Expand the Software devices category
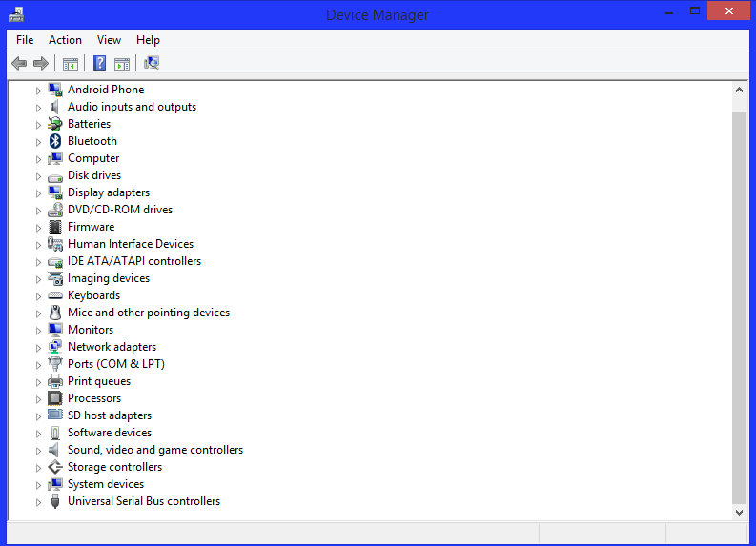Image resolution: width=756 pixels, height=546 pixels. pyautogui.click(x=38, y=434)
